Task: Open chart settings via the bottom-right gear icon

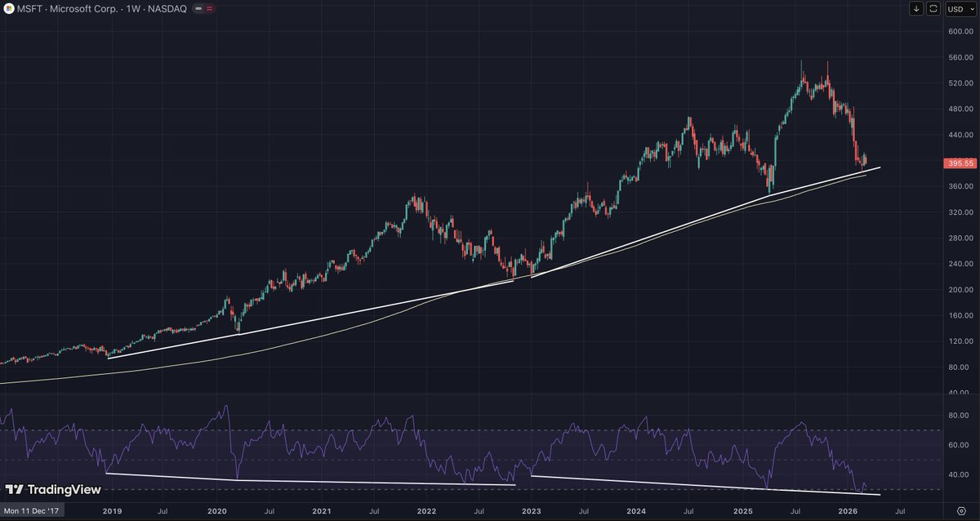Action: click(x=961, y=510)
